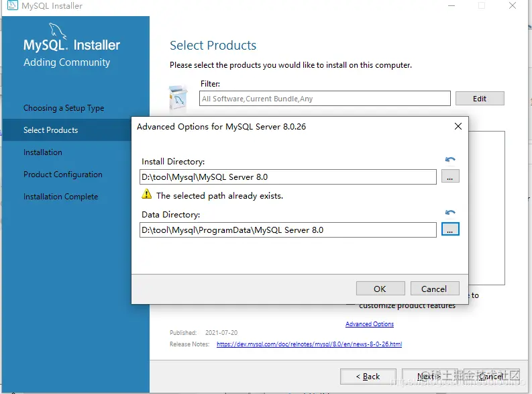Viewport: 532px width, 394px height.
Task: Click 'The selected path already exists.' warning text
Action: pos(219,196)
